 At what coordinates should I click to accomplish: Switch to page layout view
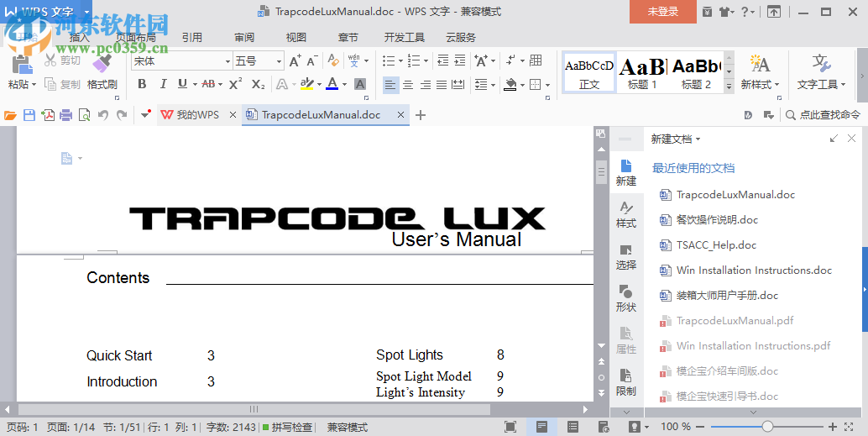pos(542,427)
